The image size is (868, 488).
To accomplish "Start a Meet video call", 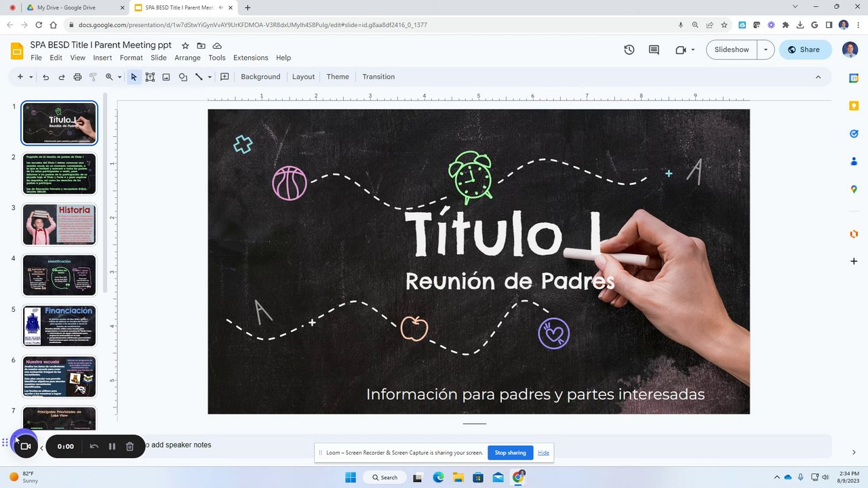I will point(681,49).
